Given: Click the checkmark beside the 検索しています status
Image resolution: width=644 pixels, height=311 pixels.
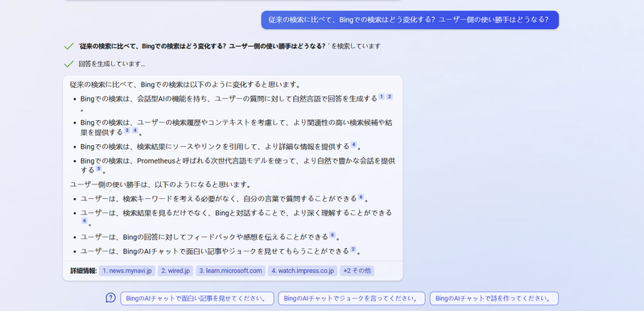Looking at the screenshot, I should 68,47.
